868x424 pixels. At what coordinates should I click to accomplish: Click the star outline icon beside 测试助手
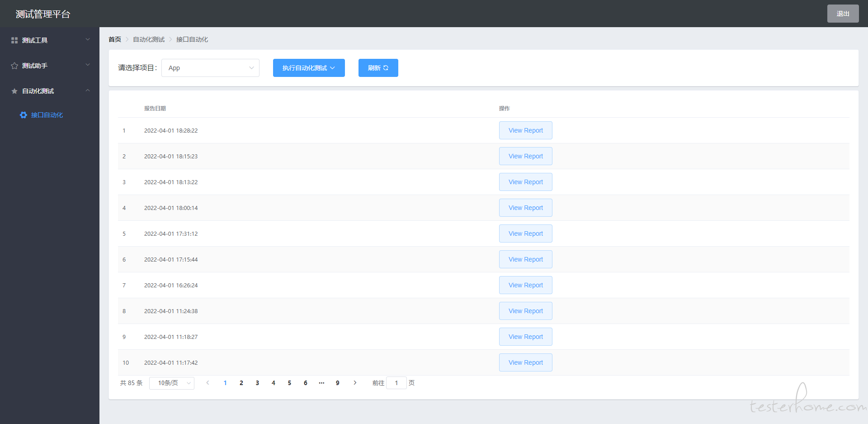point(14,66)
